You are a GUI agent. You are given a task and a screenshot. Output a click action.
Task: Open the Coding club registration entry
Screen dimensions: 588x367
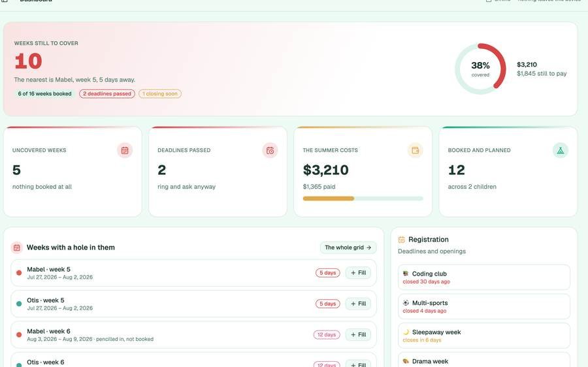tap(484, 277)
